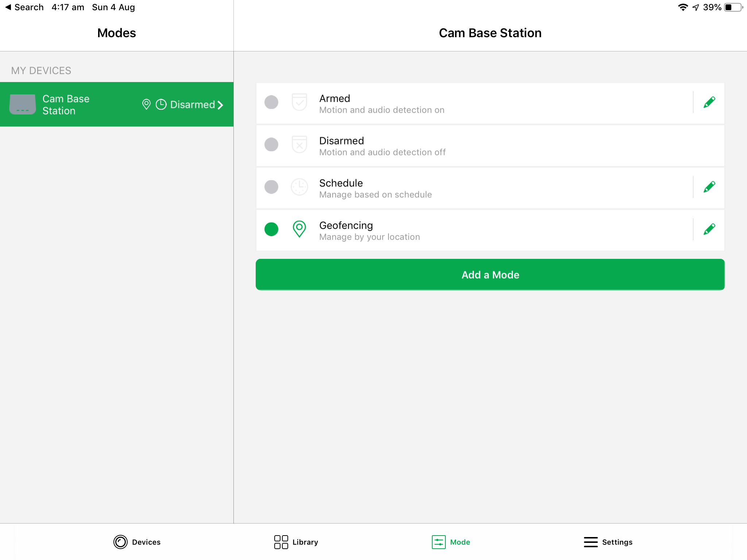
Task: Tap the Schedule clock icon
Action: tap(299, 187)
